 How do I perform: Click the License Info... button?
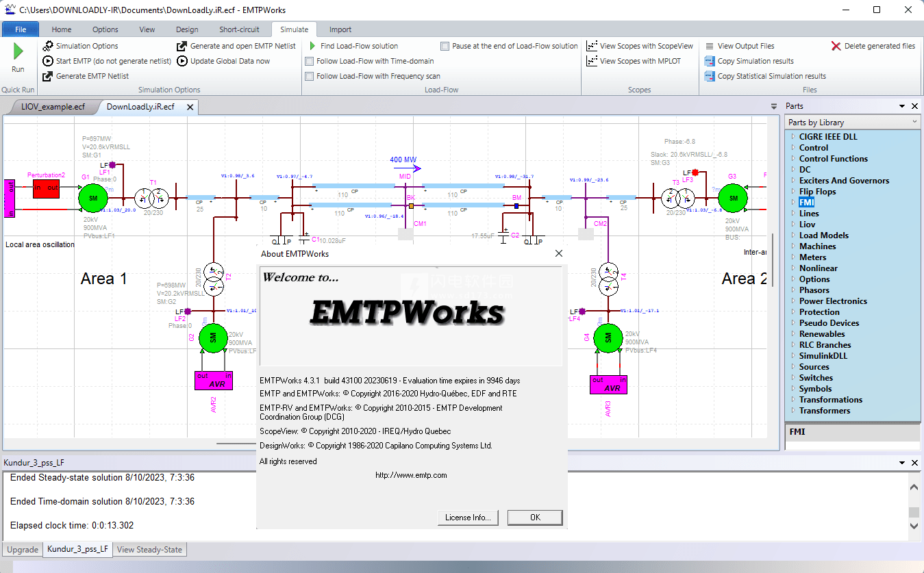point(468,518)
